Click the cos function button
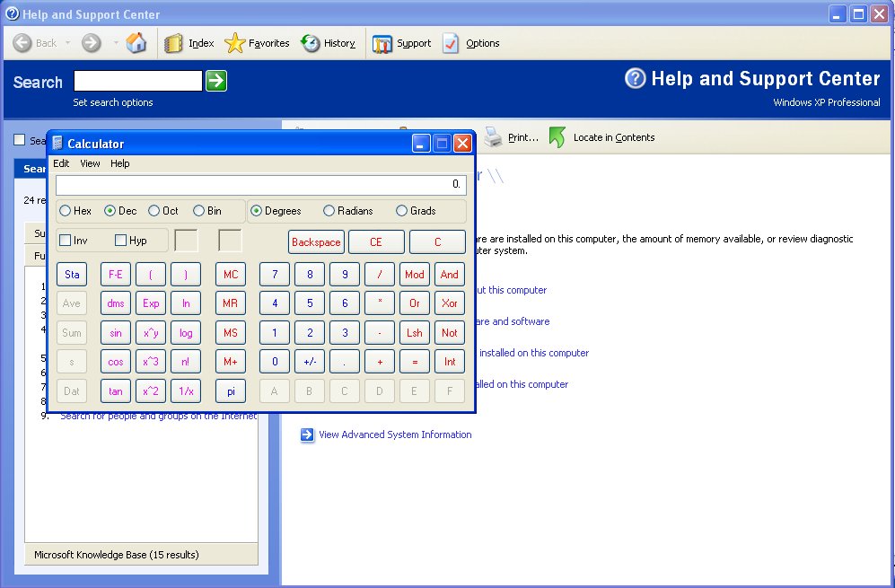895x588 pixels. [x=116, y=362]
